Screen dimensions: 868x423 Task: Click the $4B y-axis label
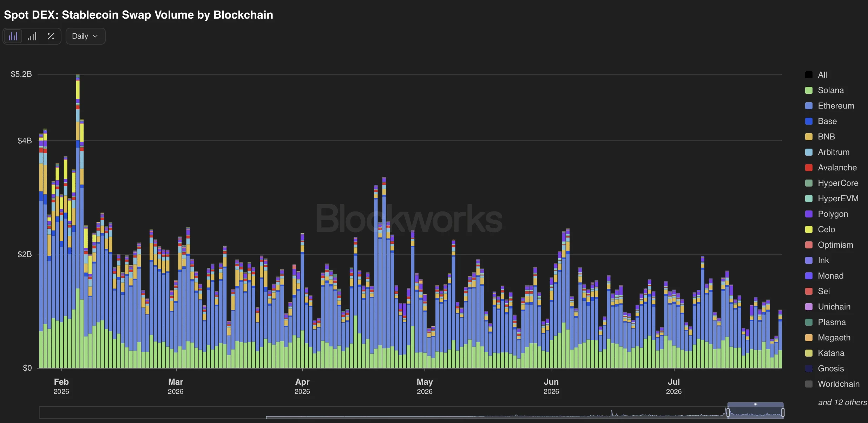[25, 141]
